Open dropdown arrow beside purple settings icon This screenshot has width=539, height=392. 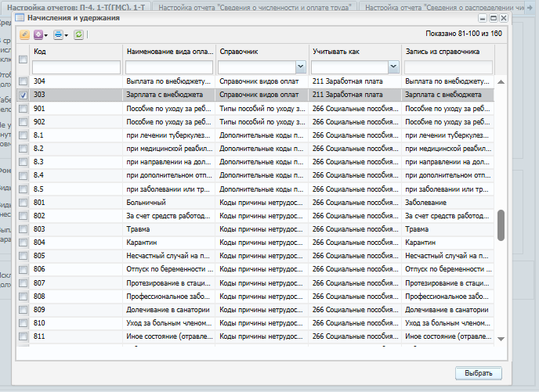(x=46, y=35)
